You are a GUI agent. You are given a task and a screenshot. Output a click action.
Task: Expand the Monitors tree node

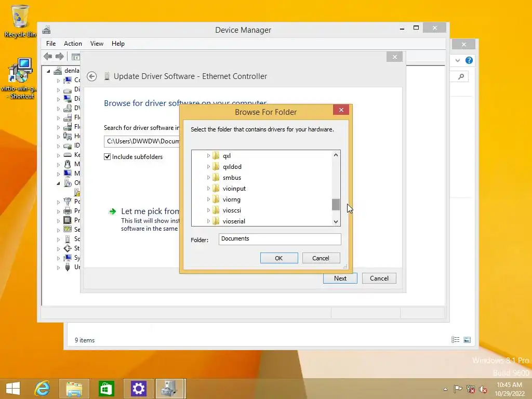pyautogui.click(x=58, y=174)
